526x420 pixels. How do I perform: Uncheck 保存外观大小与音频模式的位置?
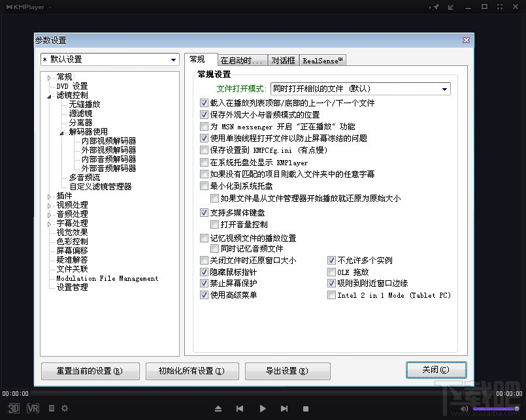(205, 114)
